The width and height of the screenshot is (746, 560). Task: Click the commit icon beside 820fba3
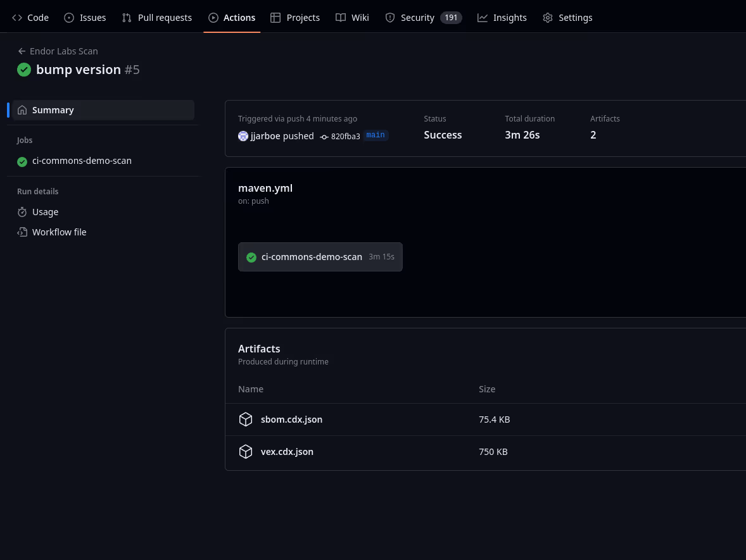coord(324,137)
